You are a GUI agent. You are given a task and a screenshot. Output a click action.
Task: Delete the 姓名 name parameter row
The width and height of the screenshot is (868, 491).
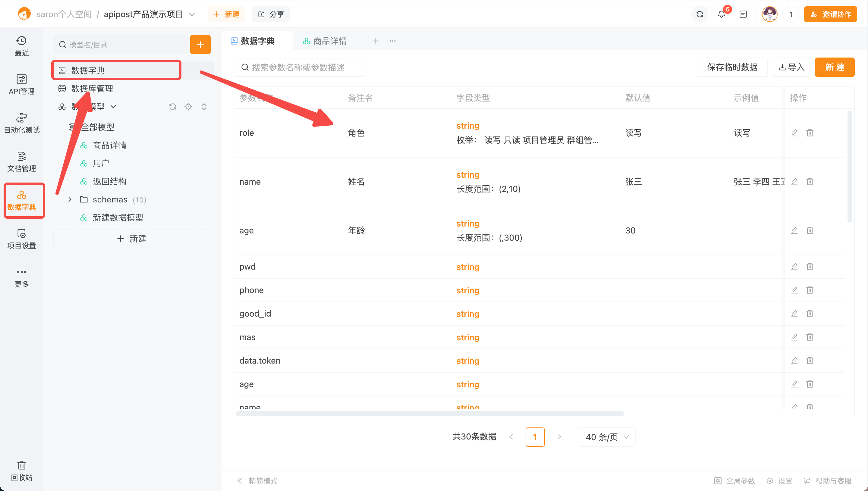click(x=810, y=182)
